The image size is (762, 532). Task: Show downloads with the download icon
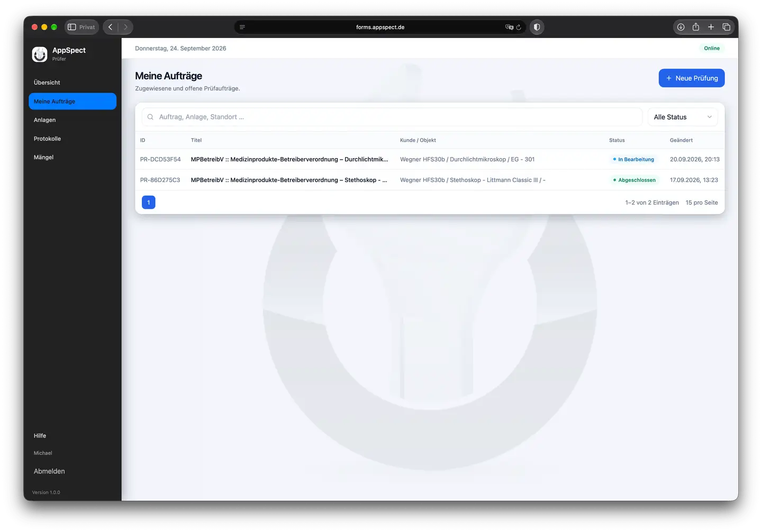click(681, 27)
